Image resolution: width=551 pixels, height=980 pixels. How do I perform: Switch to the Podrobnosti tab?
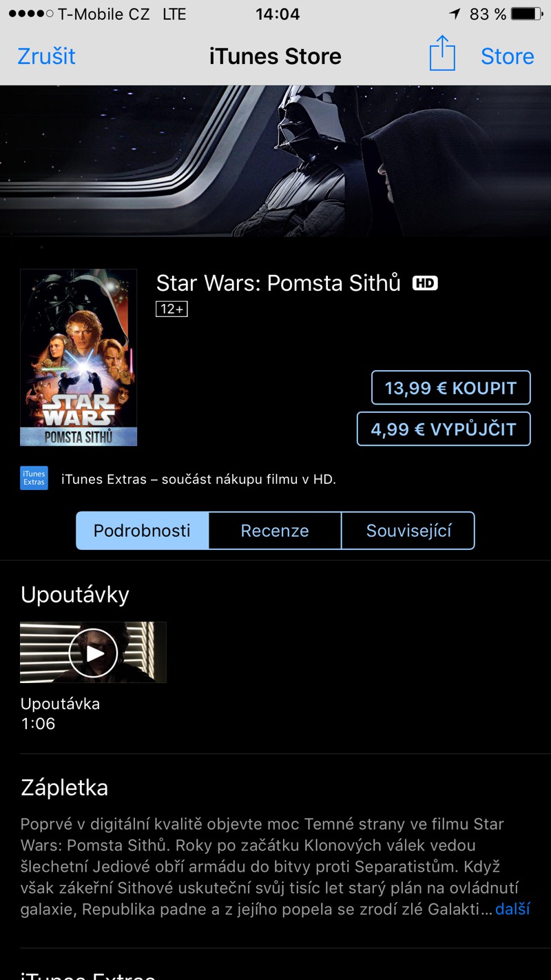point(142,531)
